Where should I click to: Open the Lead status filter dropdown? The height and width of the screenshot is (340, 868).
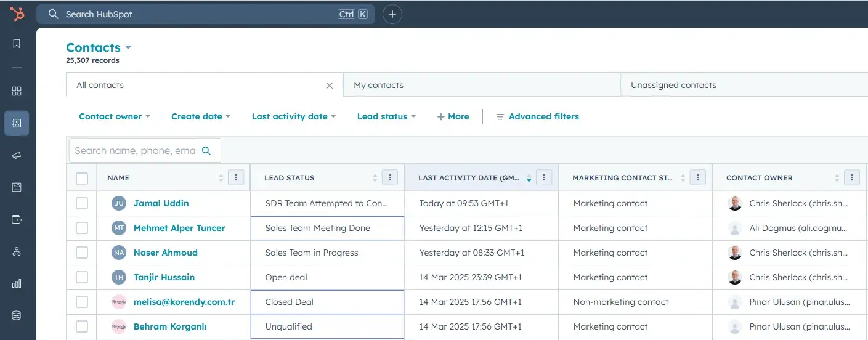point(386,116)
